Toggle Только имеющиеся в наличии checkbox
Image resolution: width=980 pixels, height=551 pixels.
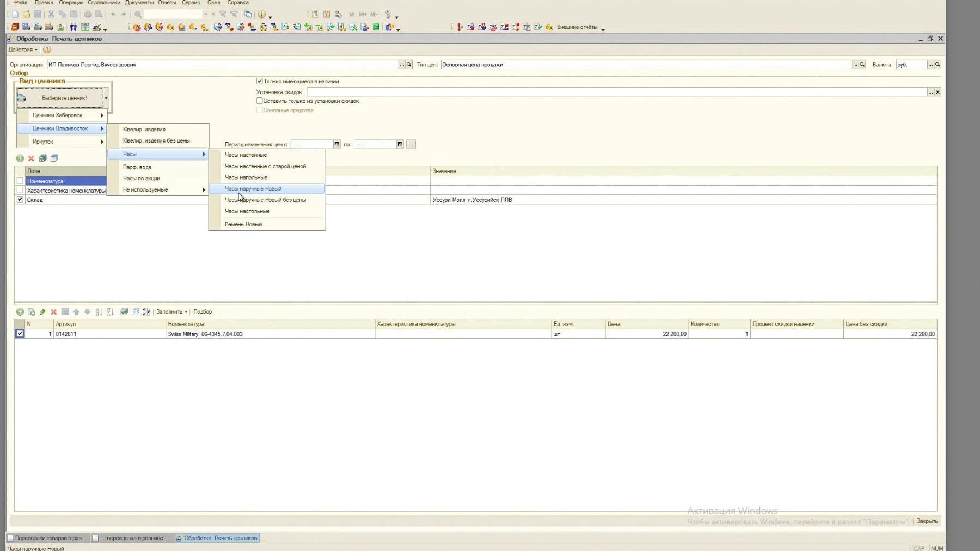[260, 81]
